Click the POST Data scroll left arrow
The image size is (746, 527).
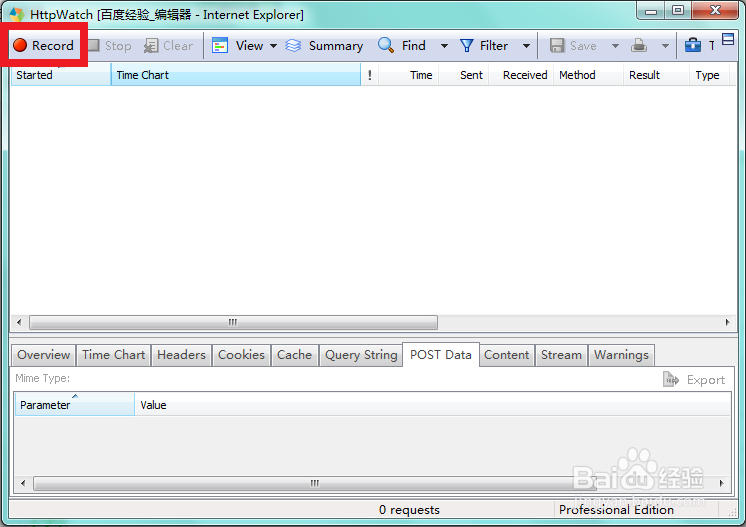point(23,483)
